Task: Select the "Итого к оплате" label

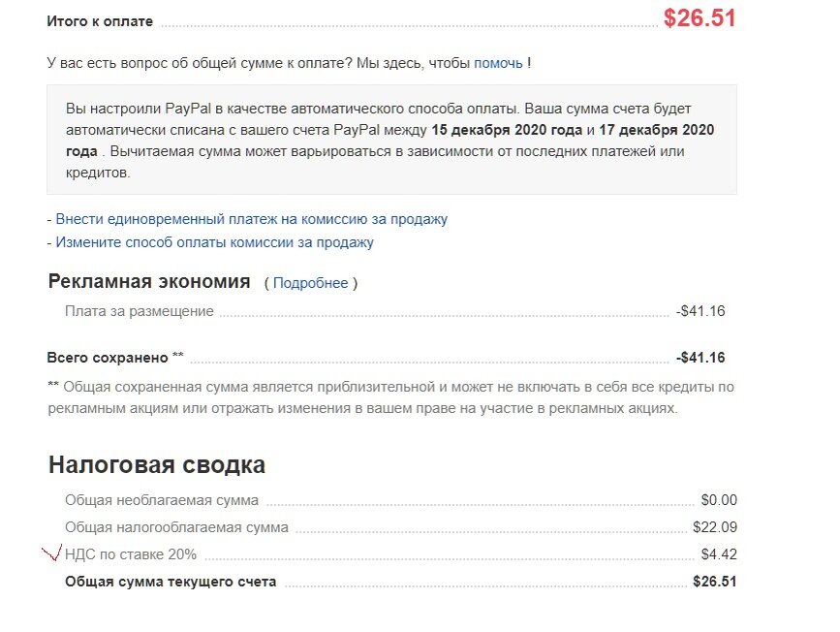Action: (100, 21)
